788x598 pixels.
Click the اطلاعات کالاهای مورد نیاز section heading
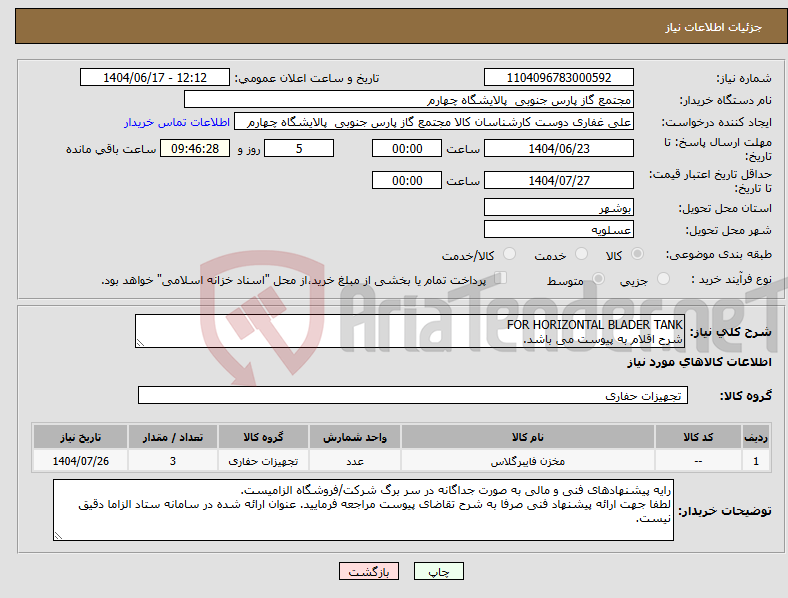pyautogui.click(x=699, y=362)
